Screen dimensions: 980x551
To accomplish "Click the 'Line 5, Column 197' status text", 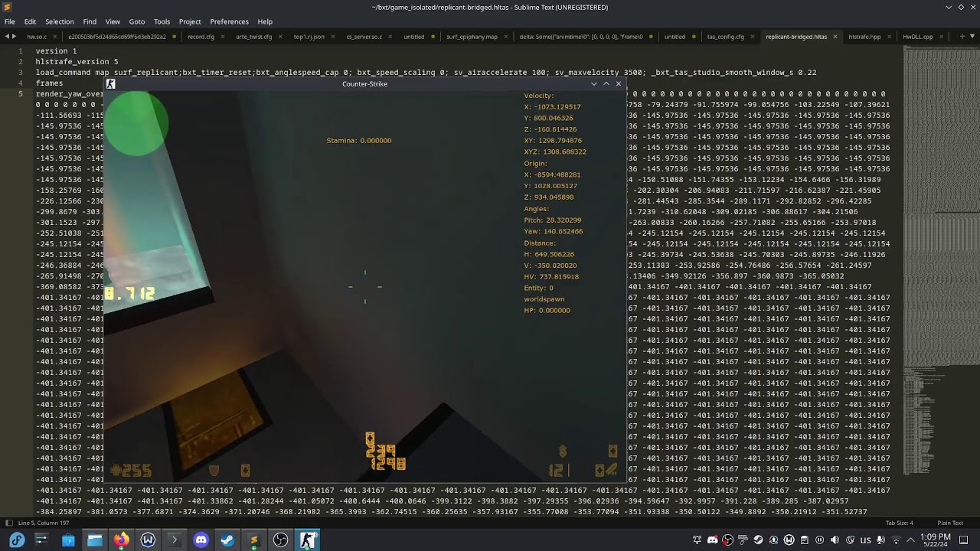I will tap(44, 523).
